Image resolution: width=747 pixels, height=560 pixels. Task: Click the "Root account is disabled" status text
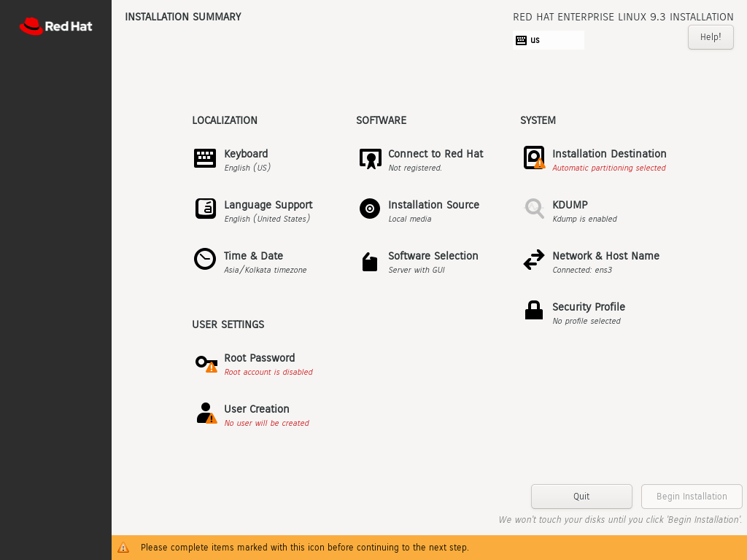click(x=268, y=372)
